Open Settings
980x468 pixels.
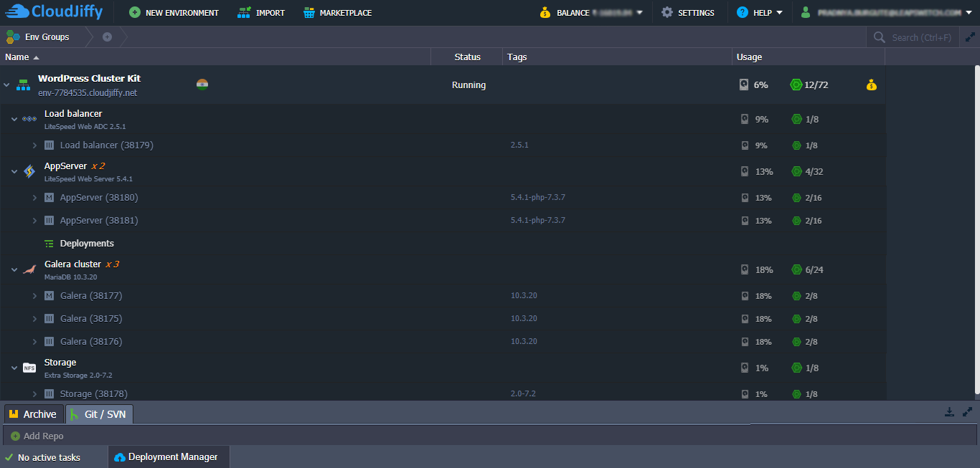(x=687, y=13)
